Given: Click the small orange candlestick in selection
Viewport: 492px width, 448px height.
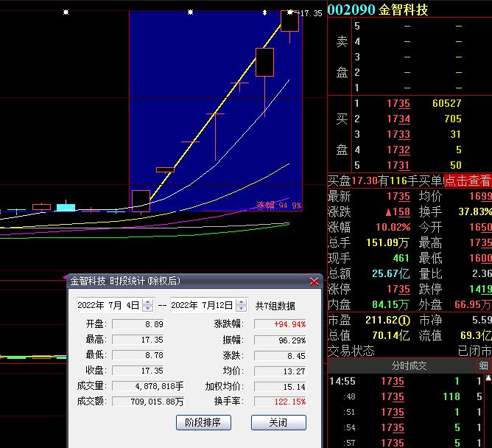Looking at the screenshot, I should [x=165, y=169].
